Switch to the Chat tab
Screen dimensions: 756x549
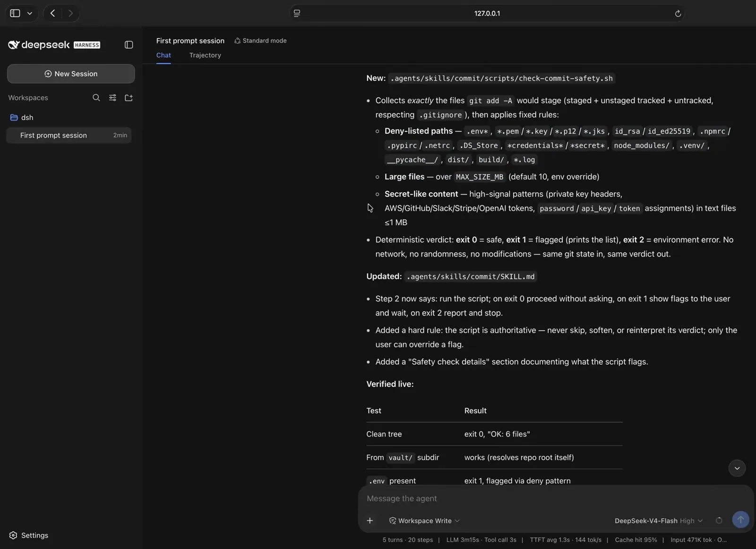[x=163, y=55]
